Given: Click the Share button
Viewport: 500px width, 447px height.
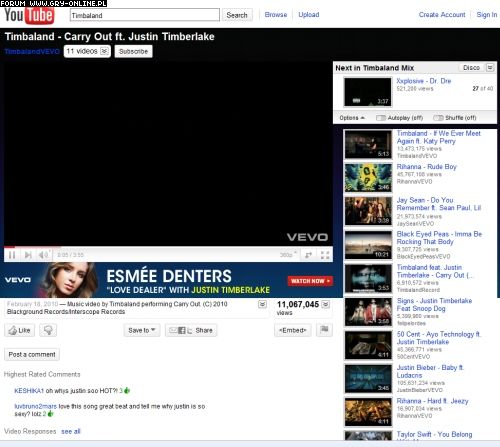Looking at the screenshot, I should (x=191, y=330).
